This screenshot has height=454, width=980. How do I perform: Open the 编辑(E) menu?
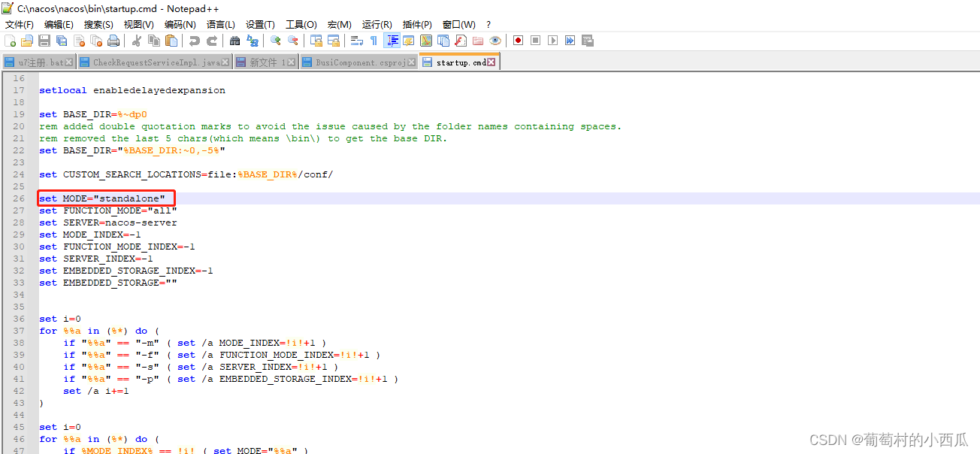[59, 25]
